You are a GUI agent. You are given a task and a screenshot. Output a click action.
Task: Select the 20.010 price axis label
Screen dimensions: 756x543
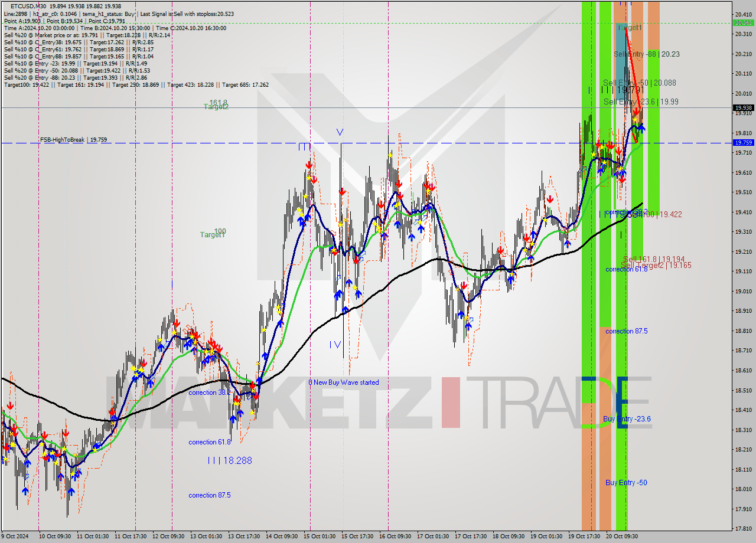(x=743, y=94)
